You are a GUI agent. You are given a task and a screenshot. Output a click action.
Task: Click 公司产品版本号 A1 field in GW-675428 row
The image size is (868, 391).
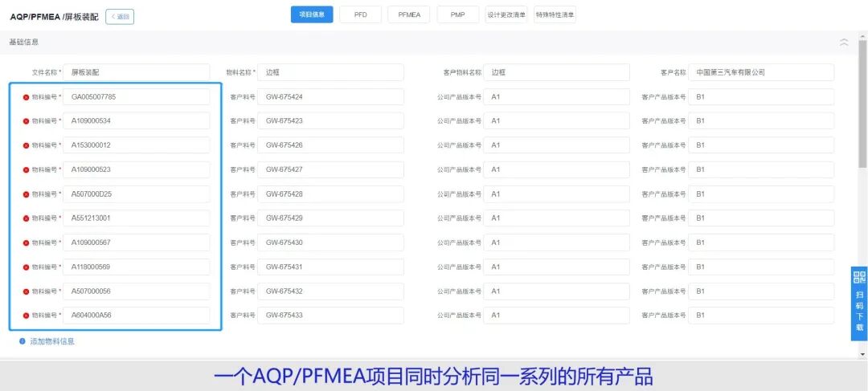556,194
